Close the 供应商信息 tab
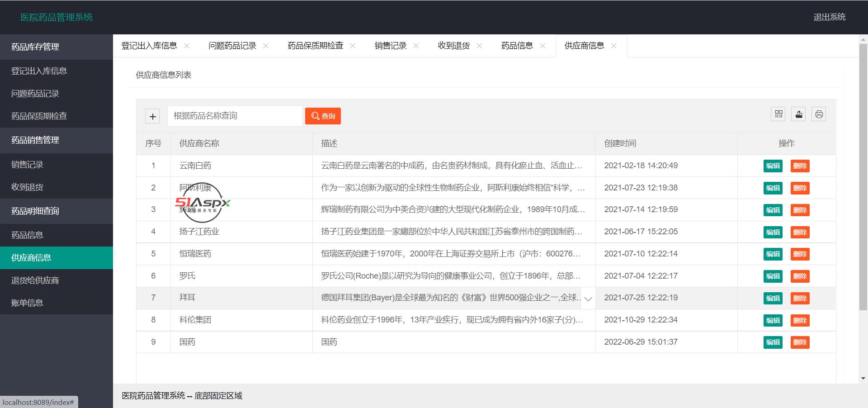Screen dimensions: 868x408 point(613,46)
